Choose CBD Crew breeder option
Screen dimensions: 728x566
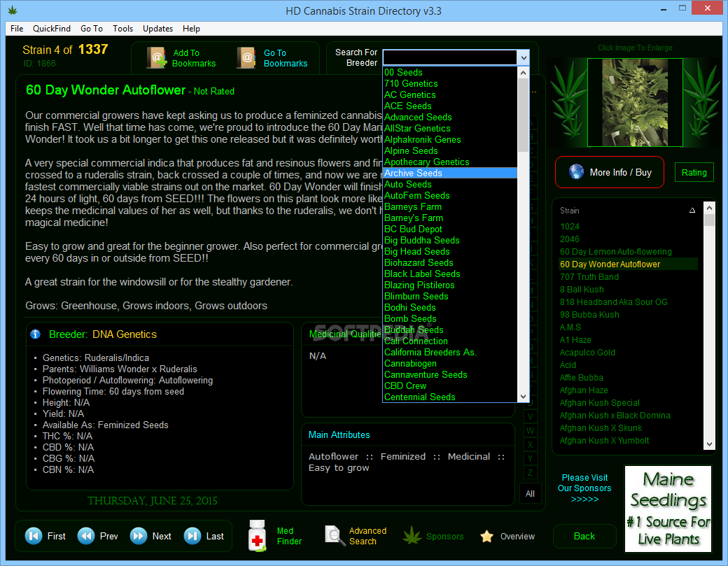[x=449, y=385]
